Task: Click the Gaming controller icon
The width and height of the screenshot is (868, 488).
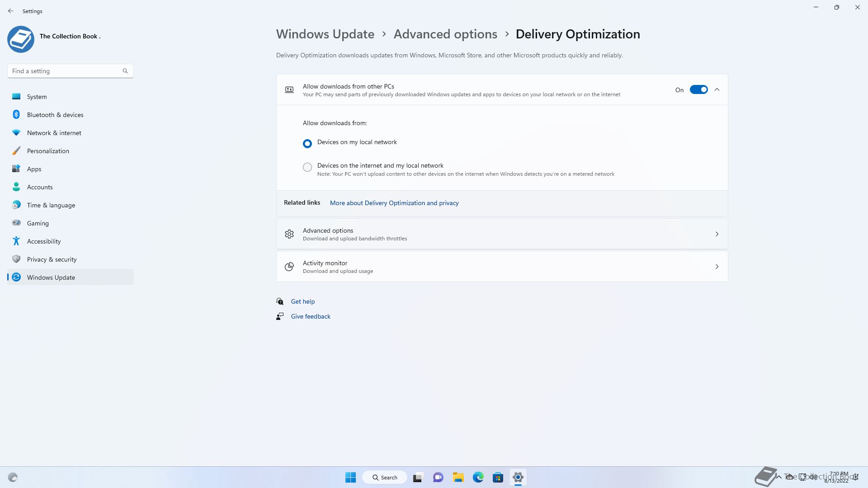Action: pos(16,223)
